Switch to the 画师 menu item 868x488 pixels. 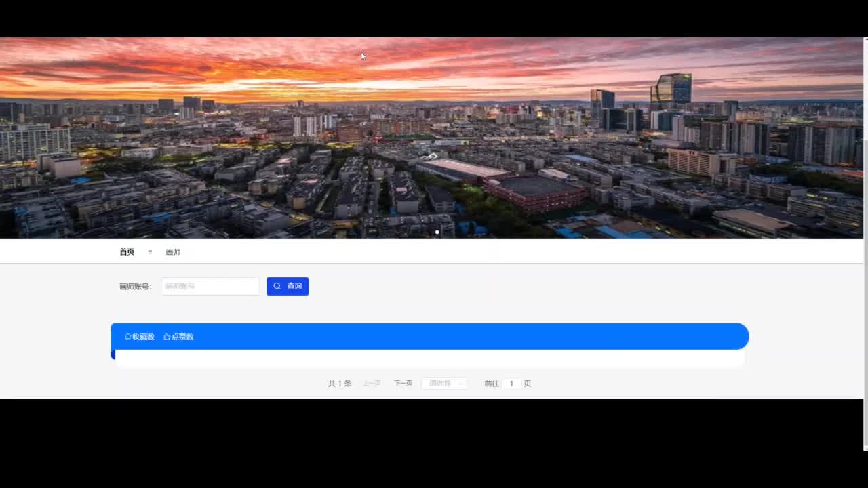click(x=174, y=251)
